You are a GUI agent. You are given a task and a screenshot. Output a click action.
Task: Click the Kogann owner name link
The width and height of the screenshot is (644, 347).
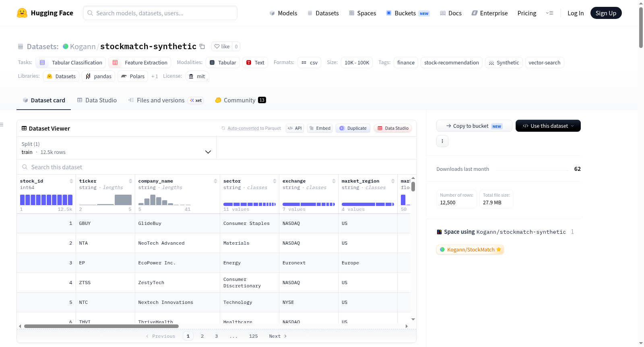pos(83,46)
